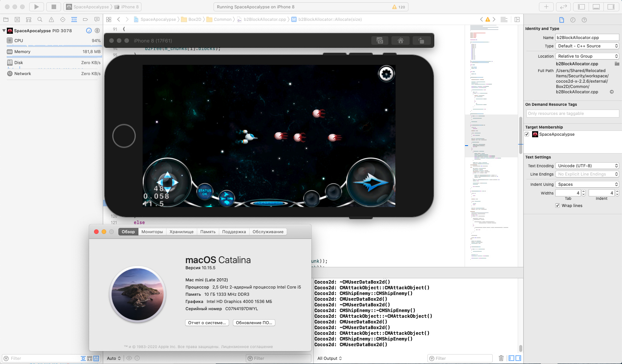Click the code review arrows button

point(564,7)
